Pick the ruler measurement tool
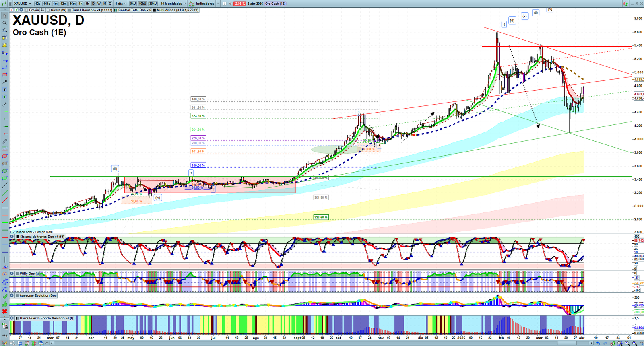Viewport: 644px width, 346px height. (5, 141)
